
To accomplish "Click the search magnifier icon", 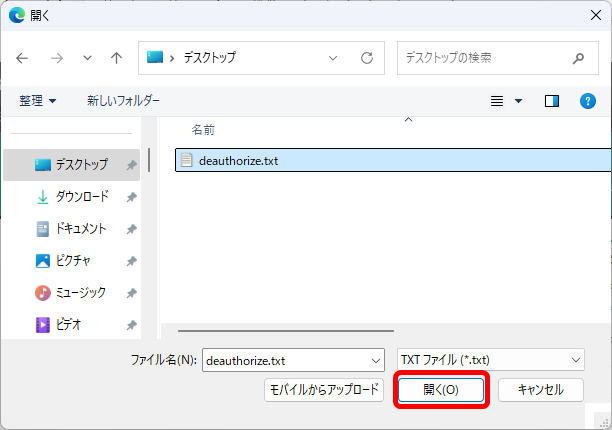I will point(578,58).
